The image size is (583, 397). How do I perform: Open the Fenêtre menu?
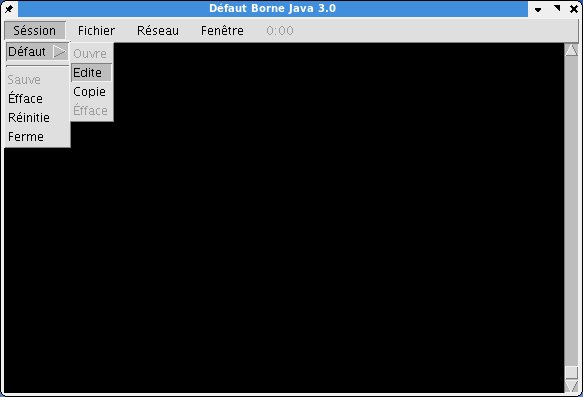click(x=222, y=30)
